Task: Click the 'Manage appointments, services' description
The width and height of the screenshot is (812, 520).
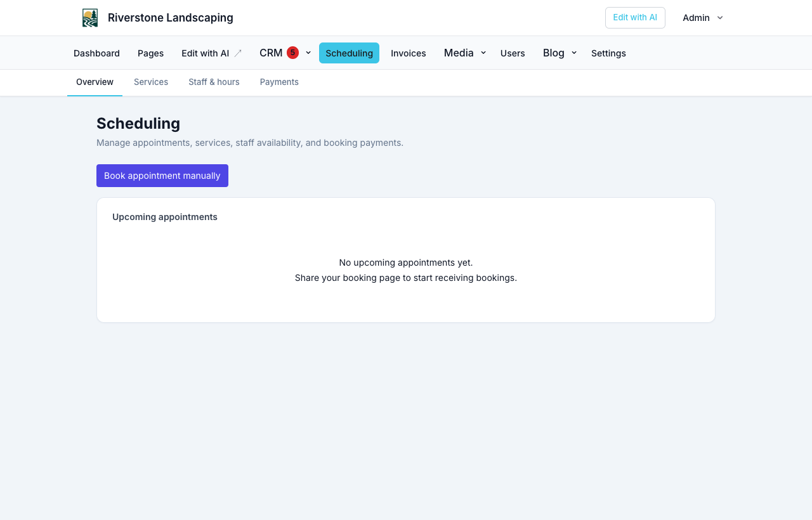Action: point(250,143)
